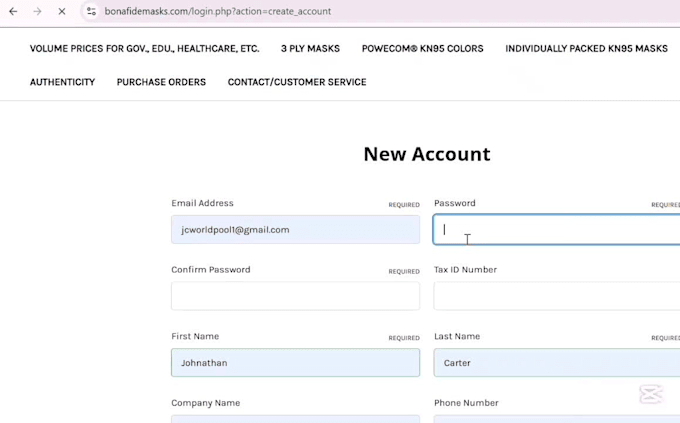Click the Password label text
This screenshot has height=423, width=680.
(x=455, y=203)
